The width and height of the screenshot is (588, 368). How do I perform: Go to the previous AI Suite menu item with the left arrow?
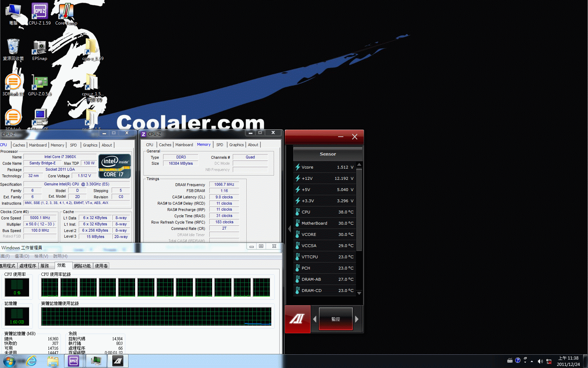(x=315, y=319)
